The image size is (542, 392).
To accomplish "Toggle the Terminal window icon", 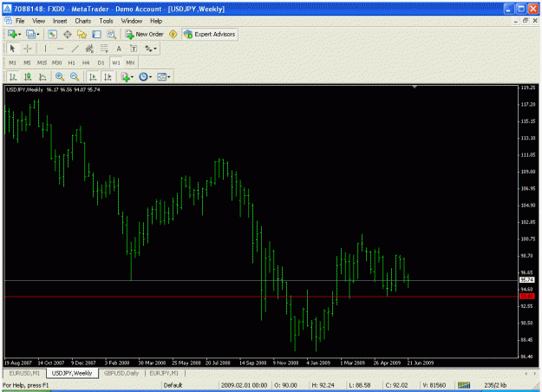I will pyautogui.click(x=97, y=34).
